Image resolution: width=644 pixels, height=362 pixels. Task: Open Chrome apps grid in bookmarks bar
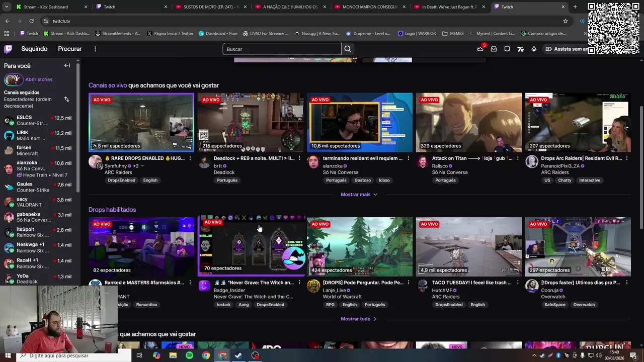[7, 34]
